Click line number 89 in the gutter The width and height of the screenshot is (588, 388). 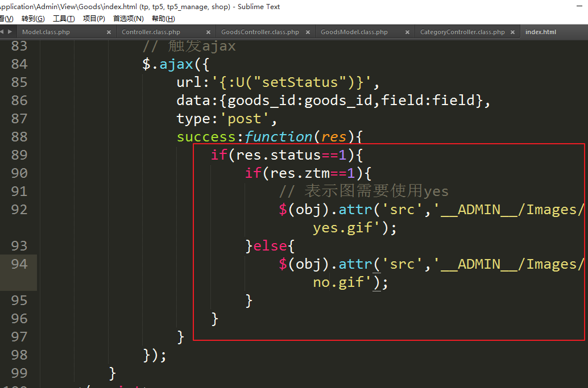19,155
